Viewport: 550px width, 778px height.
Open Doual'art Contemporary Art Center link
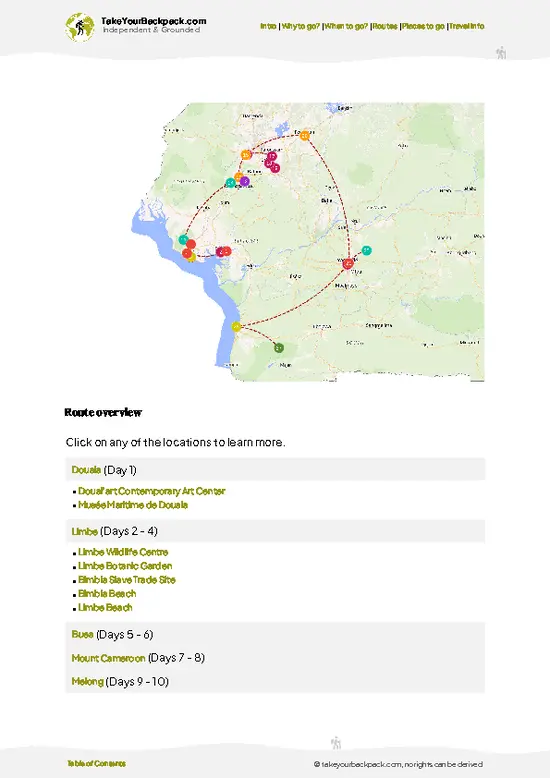pos(151,491)
